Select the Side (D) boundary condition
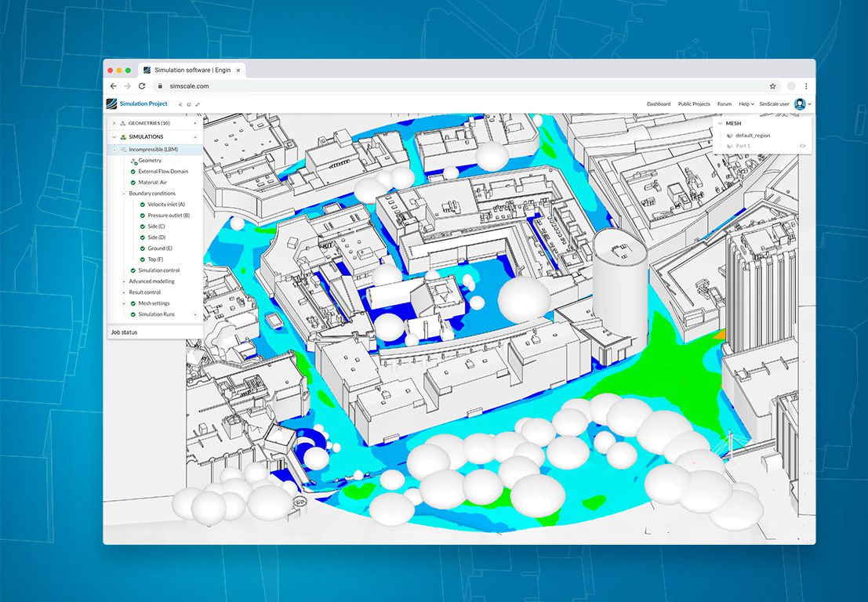 click(x=157, y=238)
